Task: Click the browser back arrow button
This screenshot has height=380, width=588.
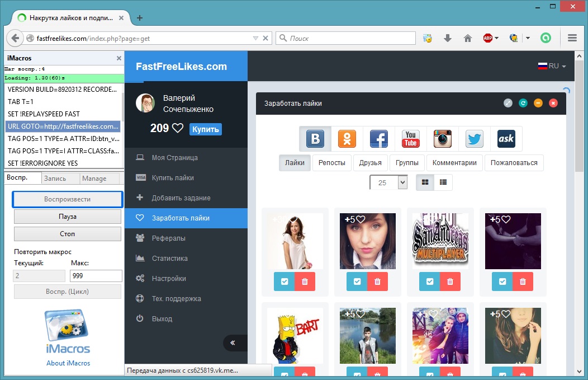Action: pyautogui.click(x=15, y=38)
